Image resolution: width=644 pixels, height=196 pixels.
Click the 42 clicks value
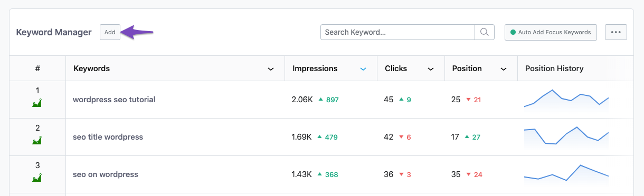click(x=389, y=137)
